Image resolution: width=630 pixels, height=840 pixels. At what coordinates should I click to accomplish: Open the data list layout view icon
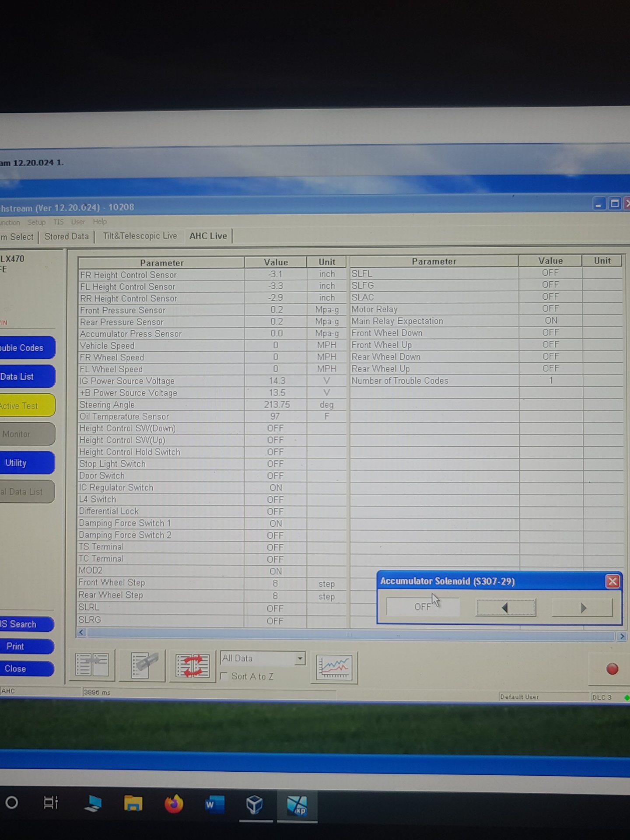pyautogui.click(x=92, y=665)
